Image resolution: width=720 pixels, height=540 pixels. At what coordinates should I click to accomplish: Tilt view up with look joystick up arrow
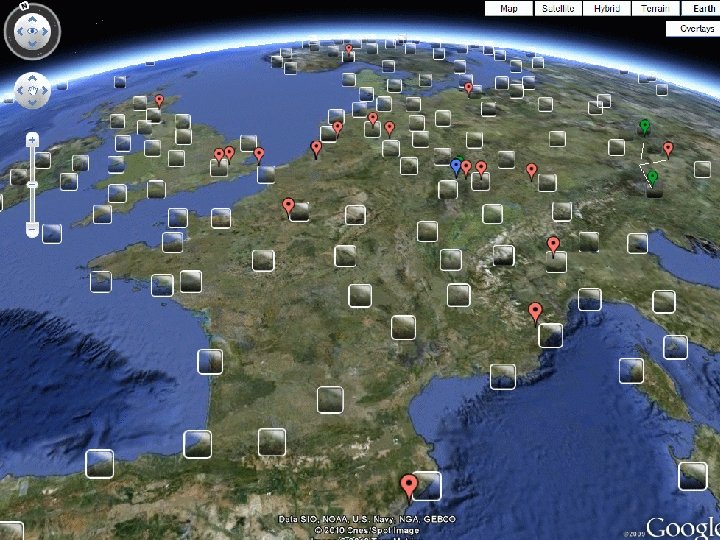pos(32,19)
